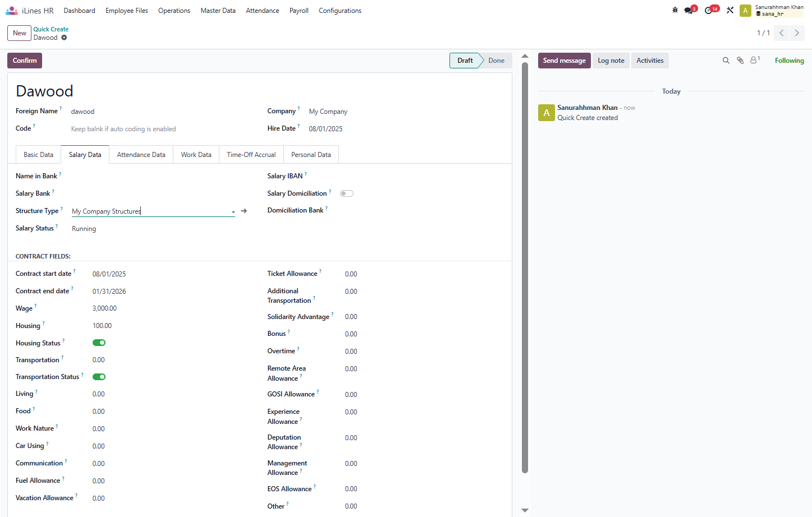Image resolution: width=812 pixels, height=517 pixels.
Task: Open the Employee Files menu
Action: 127,11
